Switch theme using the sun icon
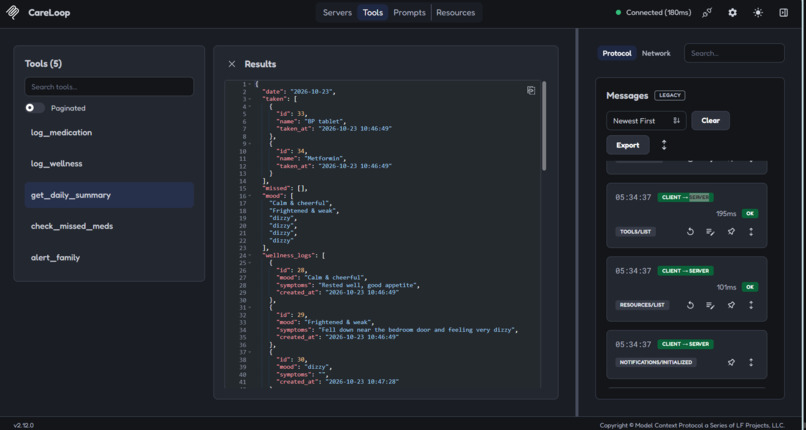Image resolution: width=806 pixels, height=430 pixels. [758, 13]
